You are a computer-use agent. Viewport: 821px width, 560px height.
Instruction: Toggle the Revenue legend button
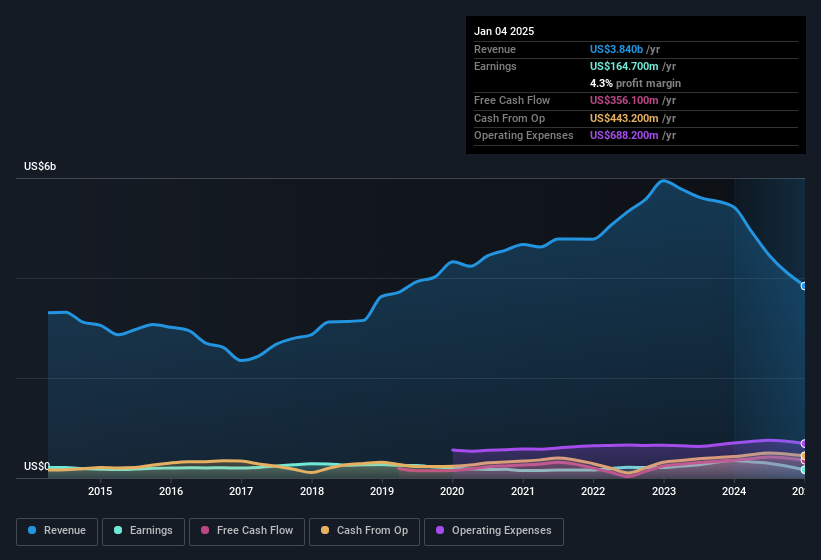57,531
